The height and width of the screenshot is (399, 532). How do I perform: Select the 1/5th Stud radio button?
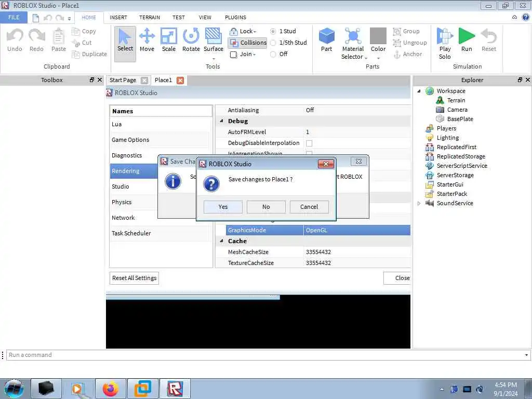[273, 43]
